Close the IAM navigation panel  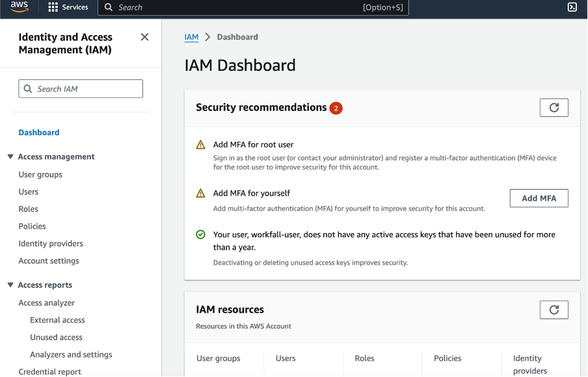click(x=144, y=37)
